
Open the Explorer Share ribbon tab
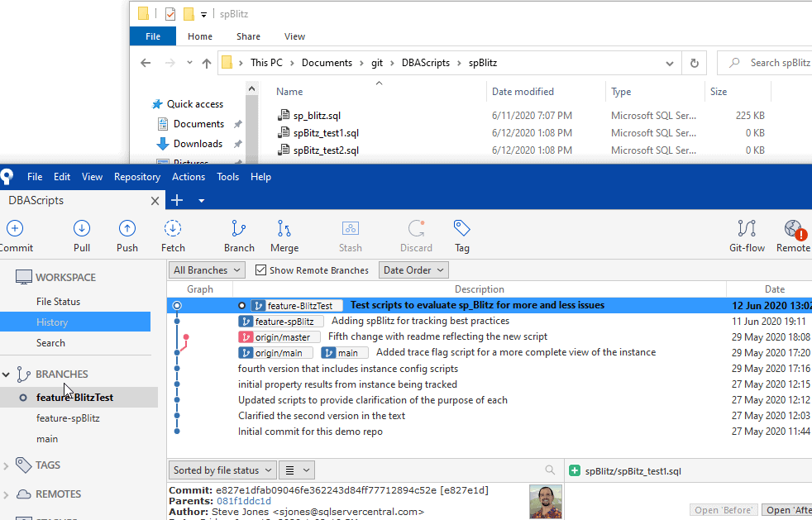point(248,36)
